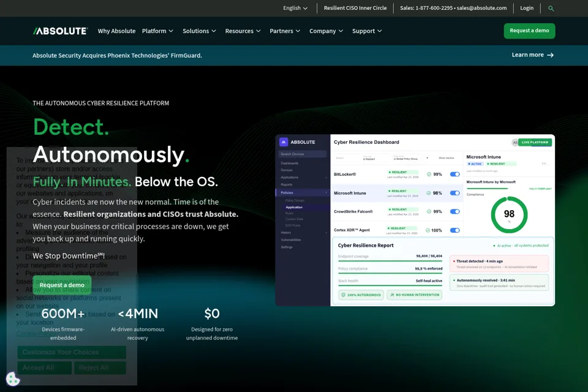
Task: Click the Endpoint coverage progress bar
Action: pos(390,261)
